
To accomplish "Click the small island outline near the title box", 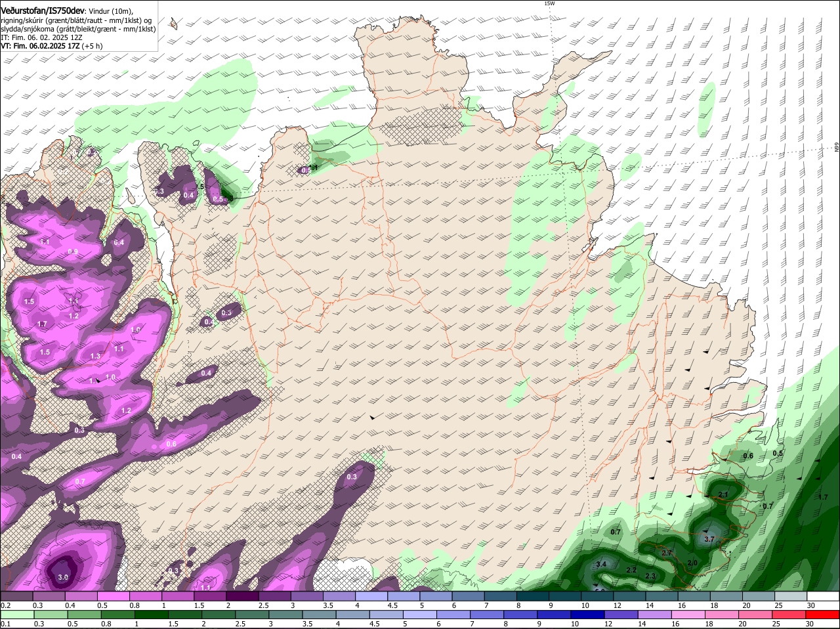I will [173, 23].
